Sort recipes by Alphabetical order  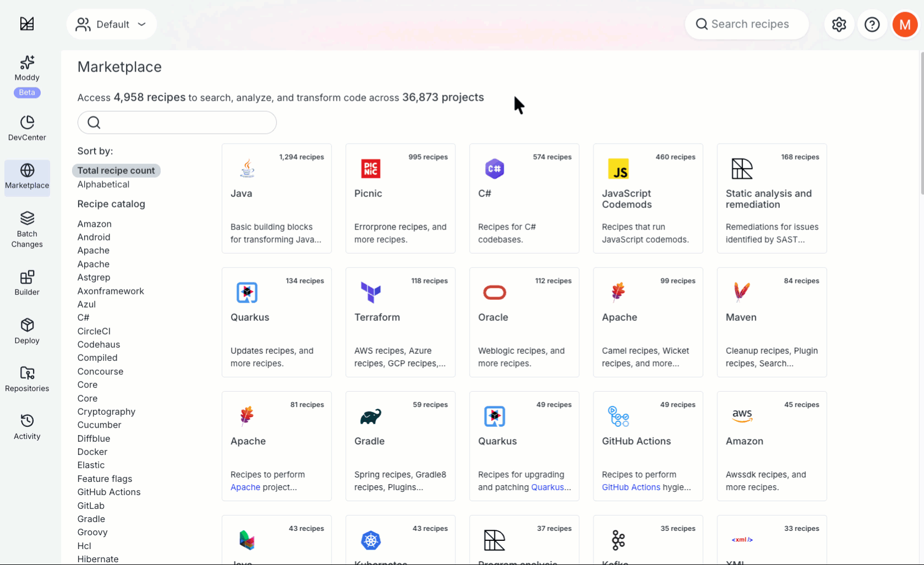(103, 184)
